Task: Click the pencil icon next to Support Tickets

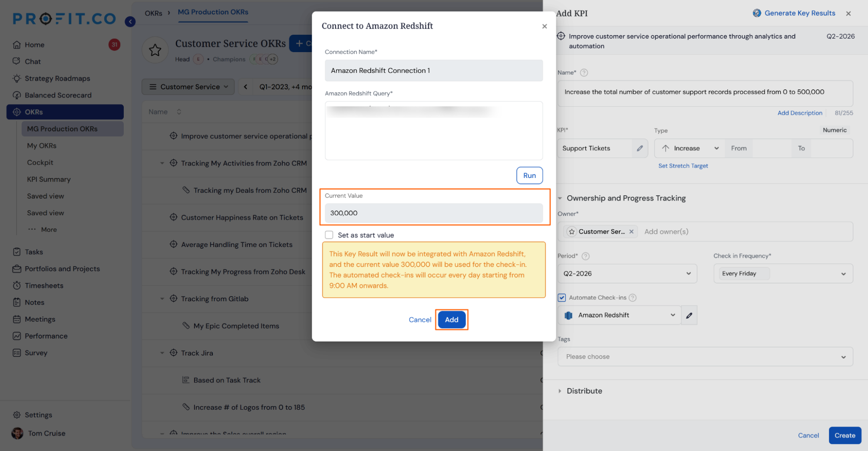Action: point(640,148)
